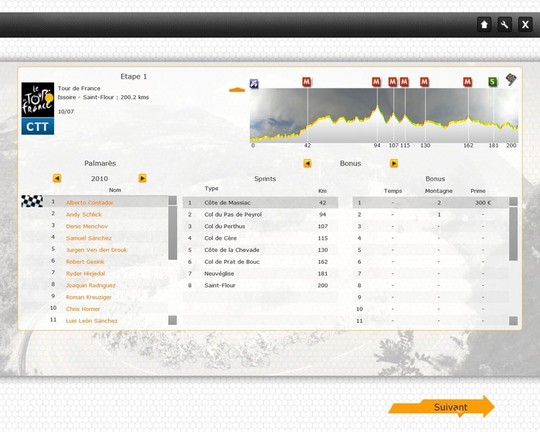Image resolution: width=540 pixels, height=432 pixels.
Task: Select Neuvéglise sprint row
Action: coord(260,274)
